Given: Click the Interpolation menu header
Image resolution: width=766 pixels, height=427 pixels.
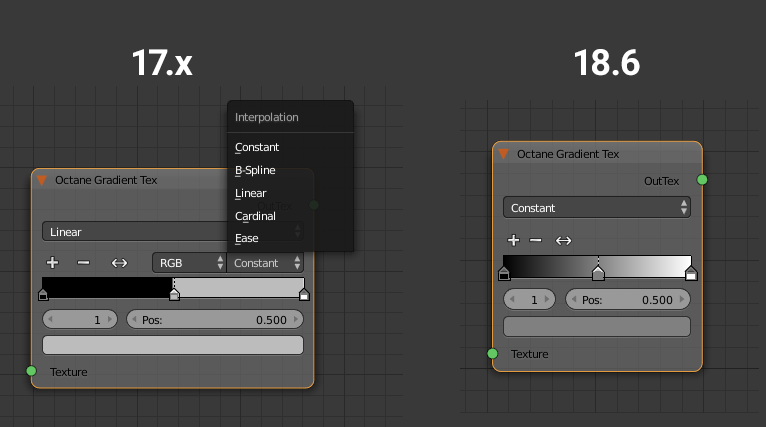Looking at the screenshot, I should 267,117.
